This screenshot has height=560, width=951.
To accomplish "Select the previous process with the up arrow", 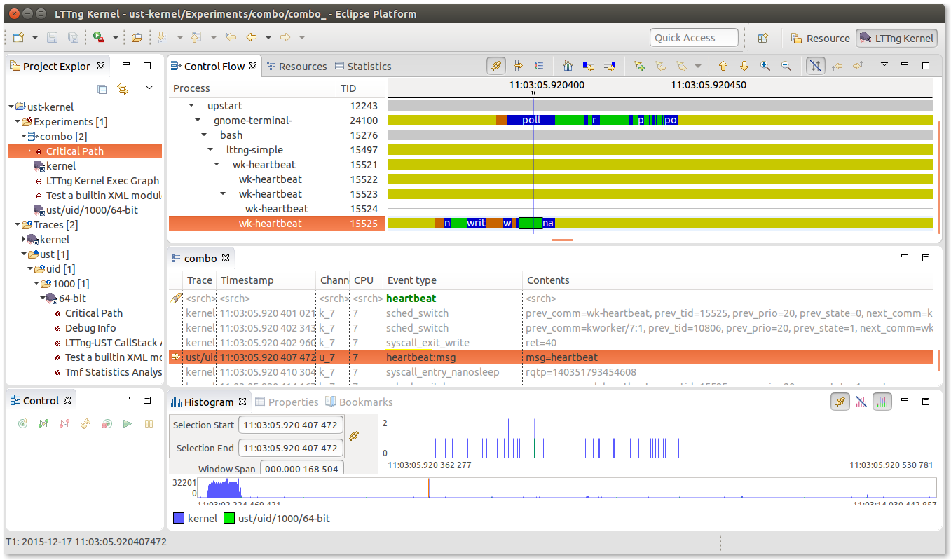I will (x=723, y=66).
